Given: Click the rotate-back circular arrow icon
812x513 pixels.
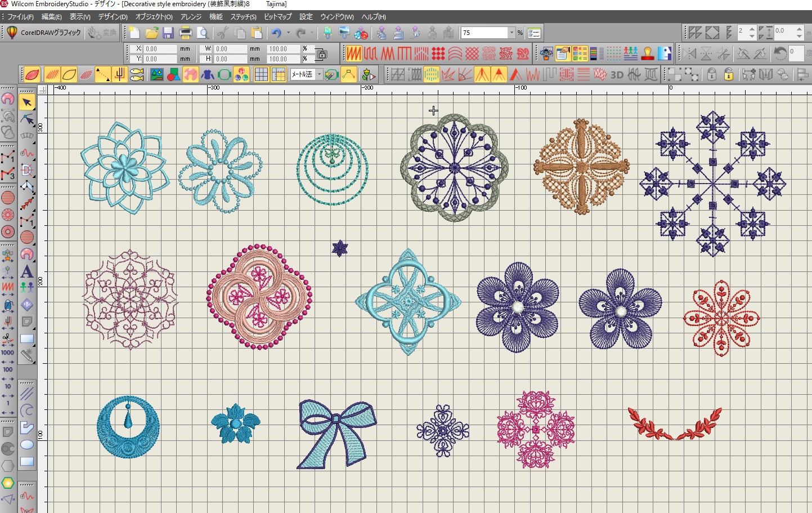Looking at the screenshot, I should point(780,53).
